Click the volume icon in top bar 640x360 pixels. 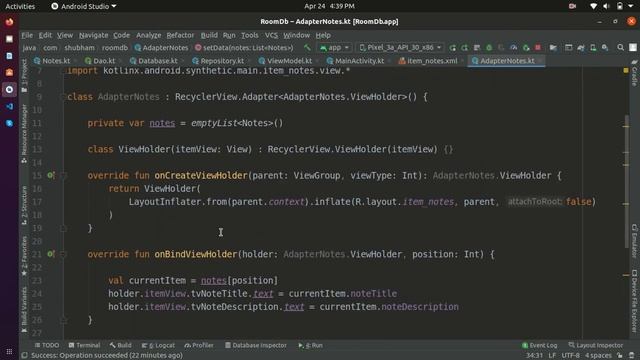coord(606,6)
